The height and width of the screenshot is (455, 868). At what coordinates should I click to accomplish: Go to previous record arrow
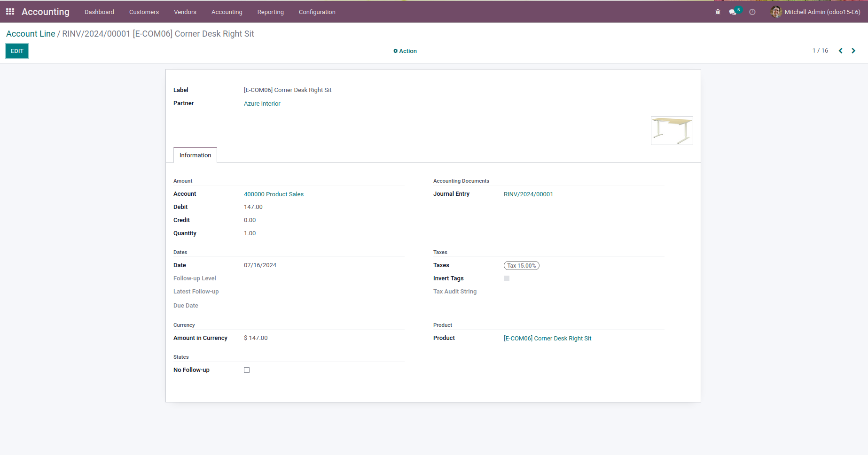click(x=841, y=51)
